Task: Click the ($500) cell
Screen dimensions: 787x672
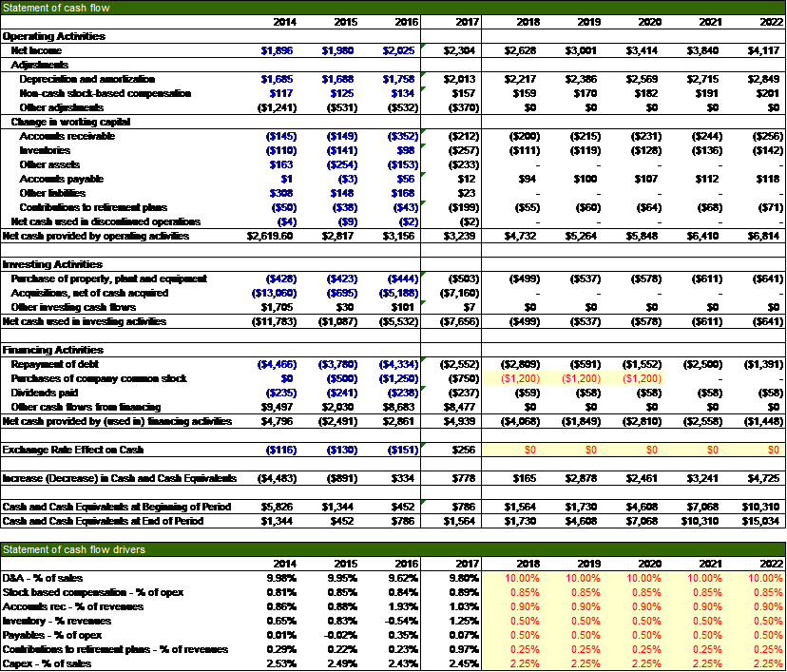Action: [339, 378]
